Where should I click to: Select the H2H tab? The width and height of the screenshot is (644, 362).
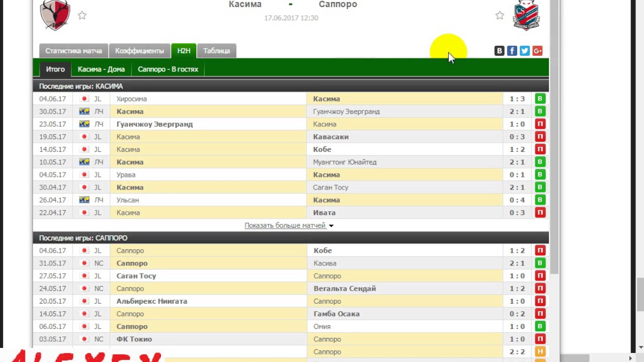coord(184,51)
